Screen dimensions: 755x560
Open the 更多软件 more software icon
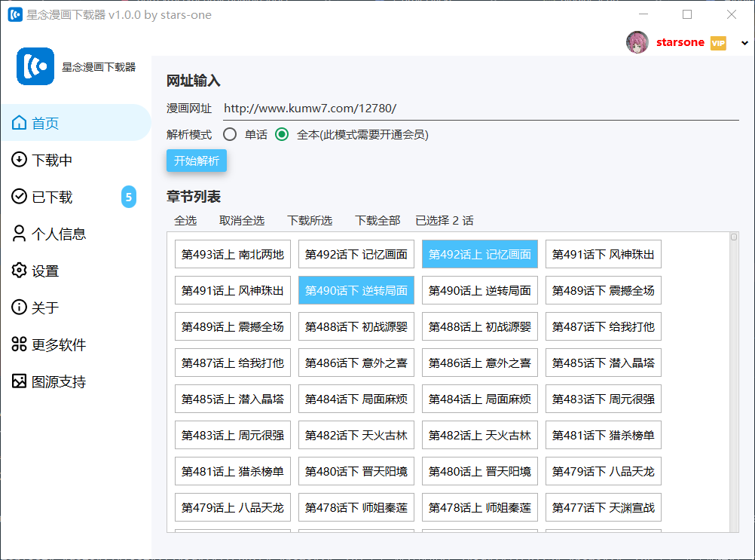[x=19, y=344]
